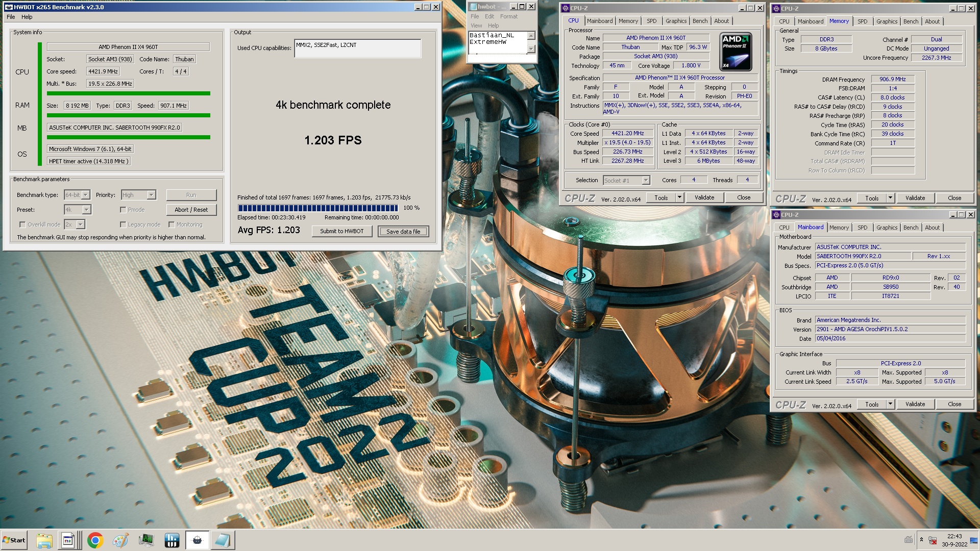The height and width of the screenshot is (551, 980).
Task: Toggle the Overkill mode checkbox
Action: pyautogui.click(x=22, y=224)
